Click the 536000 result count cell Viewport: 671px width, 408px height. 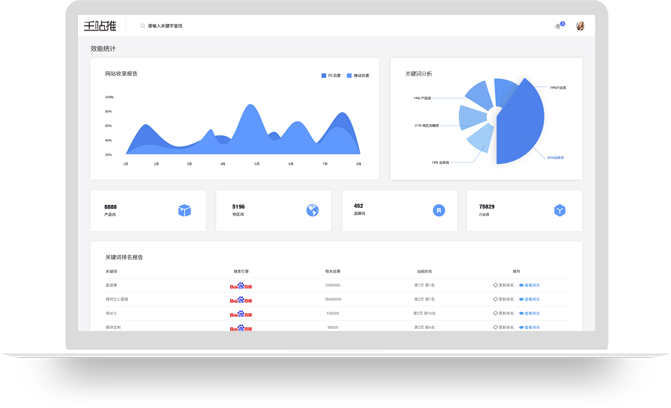coord(333,313)
